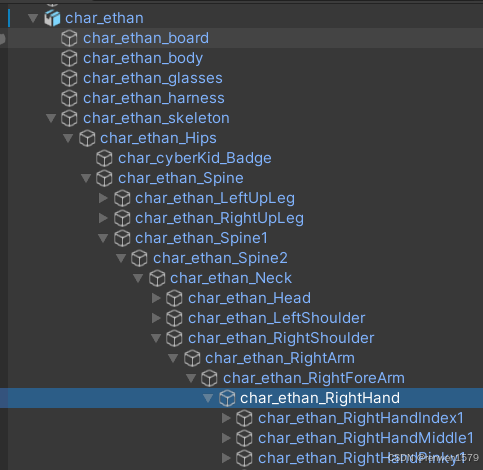Collapse the char_ethan_skeleton node
This screenshot has width=483, height=470.
point(51,118)
